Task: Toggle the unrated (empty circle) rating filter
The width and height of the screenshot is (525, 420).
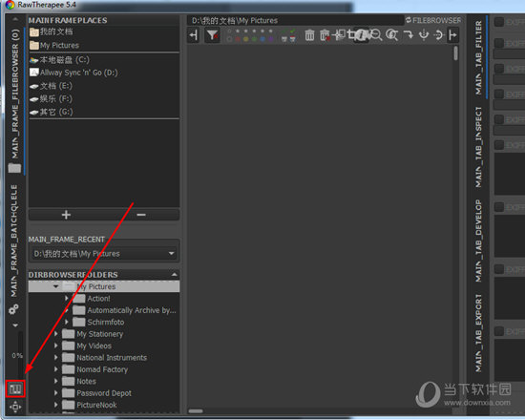Action: [x=229, y=31]
